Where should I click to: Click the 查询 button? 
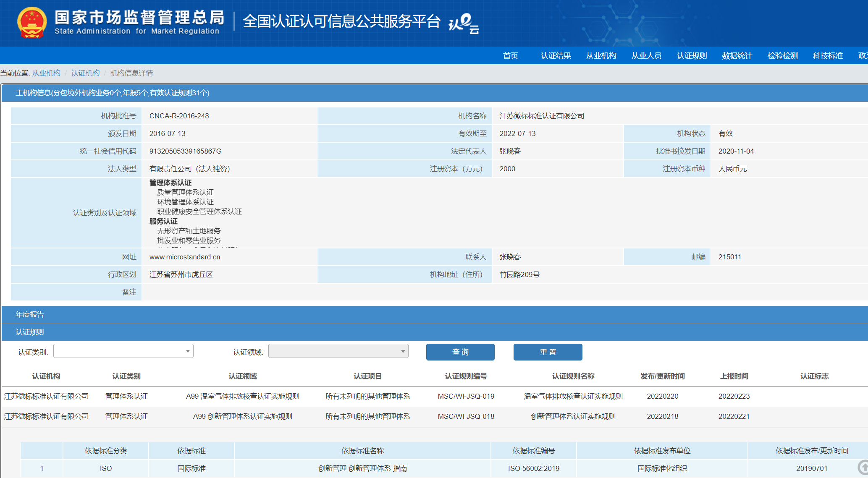click(x=460, y=352)
